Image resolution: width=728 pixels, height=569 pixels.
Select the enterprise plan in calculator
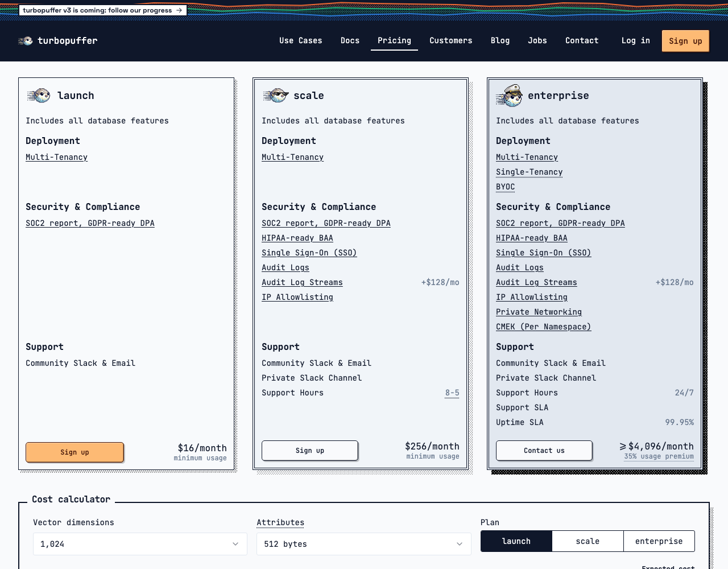click(x=659, y=541)
